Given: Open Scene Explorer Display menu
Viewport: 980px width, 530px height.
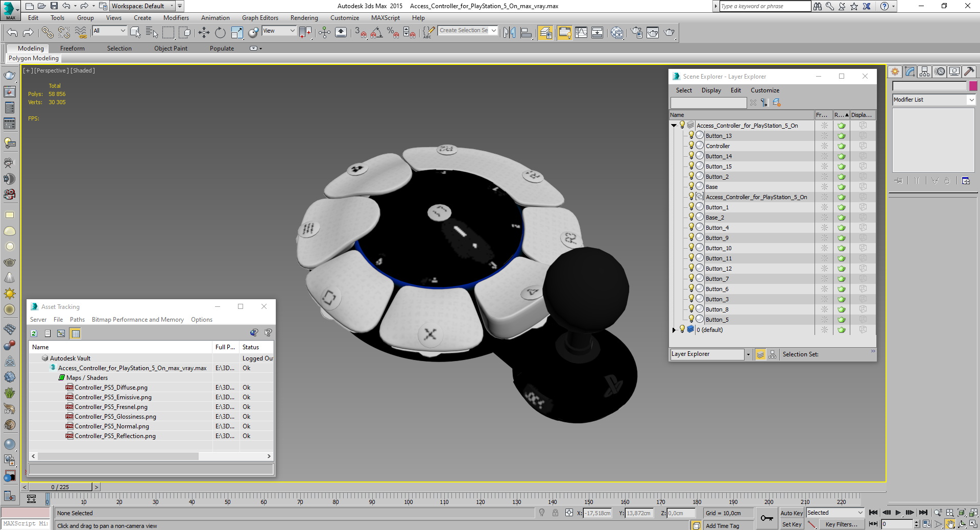Looking at the screenshot, I should [x=711, y=90].
